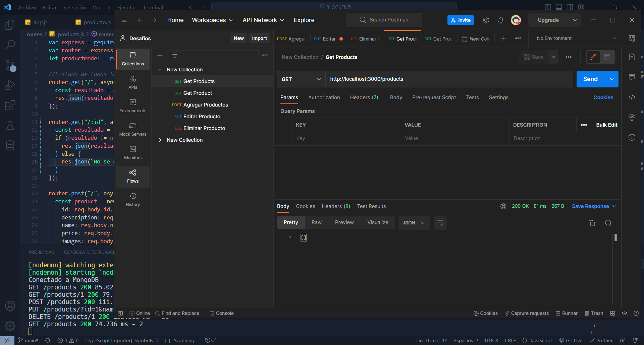This screenshot has width=644, height=345.
Task: Copy the response body with copy icon
Action: 592,223
